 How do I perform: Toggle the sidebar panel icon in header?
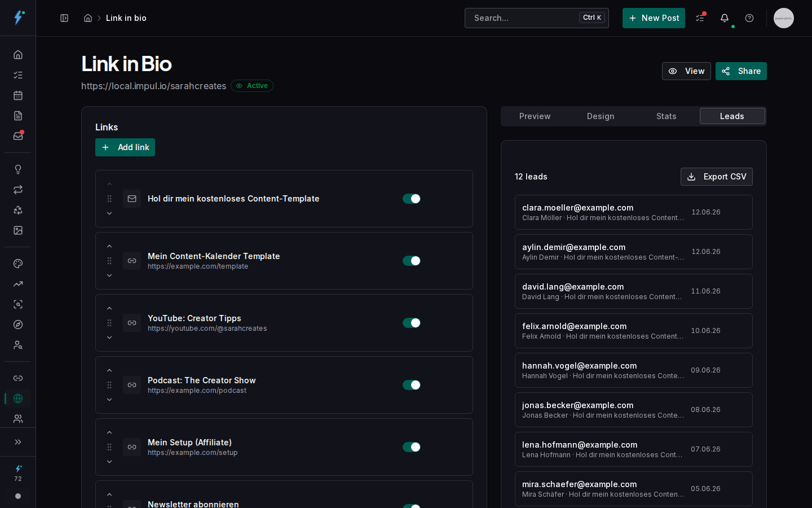point(64,18)
